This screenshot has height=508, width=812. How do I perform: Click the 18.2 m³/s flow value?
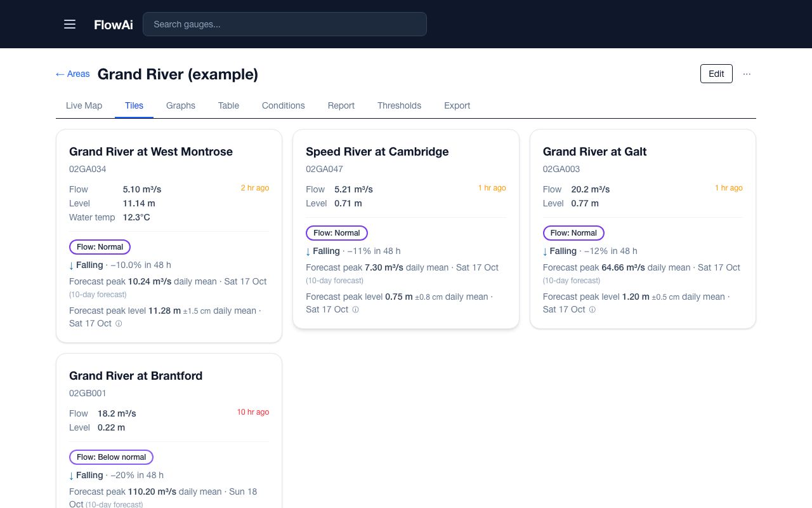[x=117, y=413]
